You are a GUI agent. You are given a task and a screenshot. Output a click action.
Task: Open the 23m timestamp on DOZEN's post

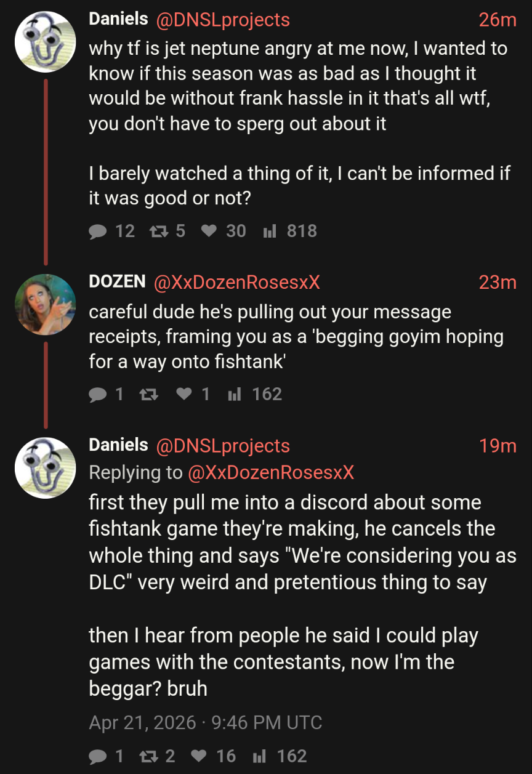[498, 282]
